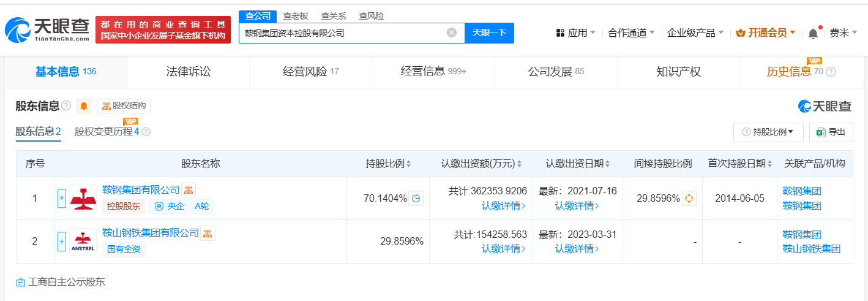868x301 pixels.
Task: Open equity structure icon next to 鞍山钢铁集团有限公司
Action: point(208,233)
